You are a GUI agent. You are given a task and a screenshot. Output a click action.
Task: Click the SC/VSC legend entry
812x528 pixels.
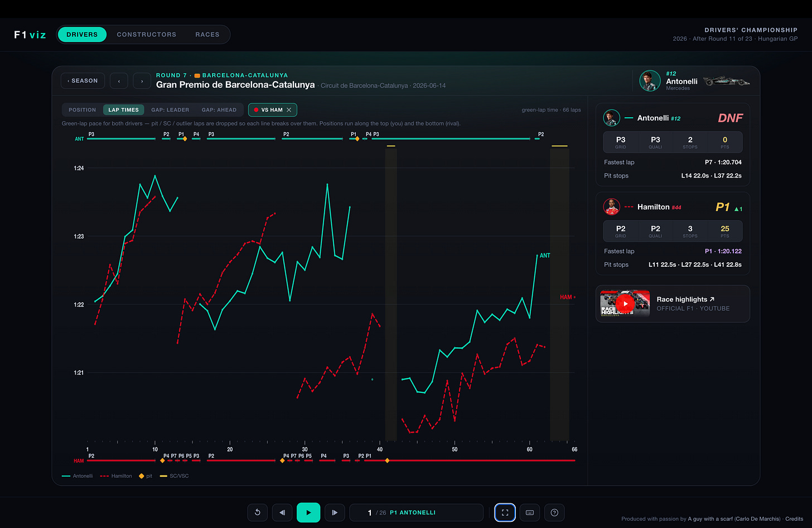click(x=174, y=476)
